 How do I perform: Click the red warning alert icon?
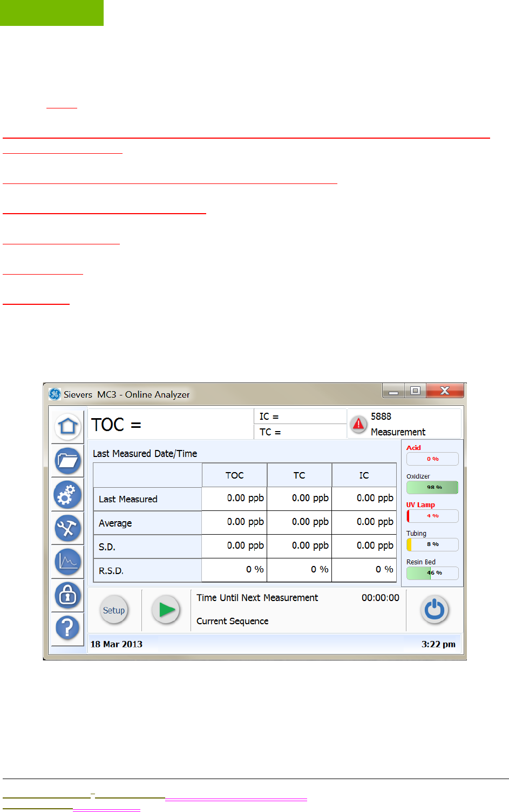[358, 424]
